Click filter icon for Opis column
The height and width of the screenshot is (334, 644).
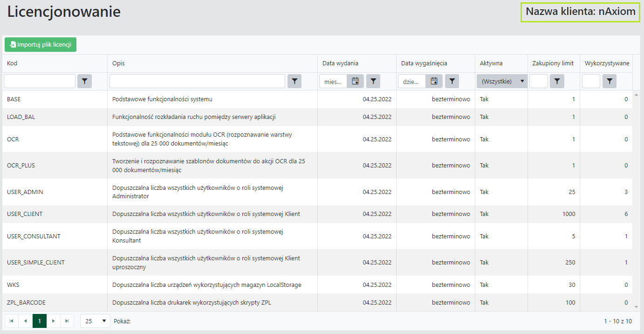pos(295,81)
